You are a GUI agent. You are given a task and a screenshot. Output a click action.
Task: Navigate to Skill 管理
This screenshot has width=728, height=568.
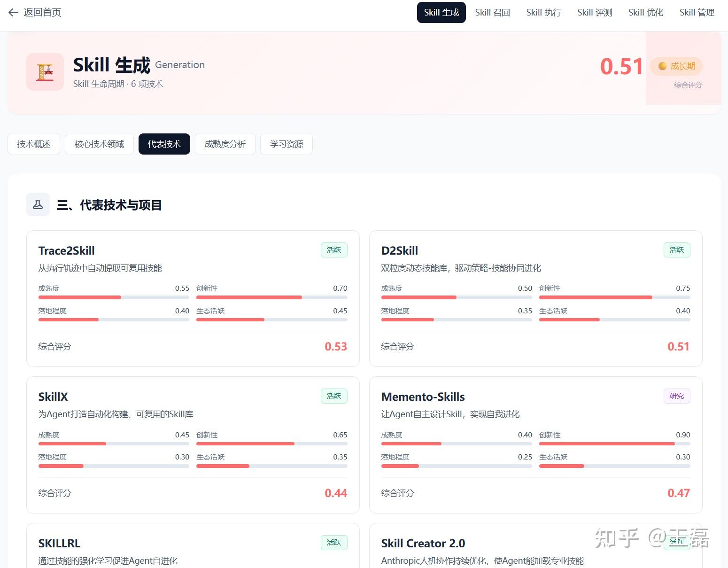[697, 13]
